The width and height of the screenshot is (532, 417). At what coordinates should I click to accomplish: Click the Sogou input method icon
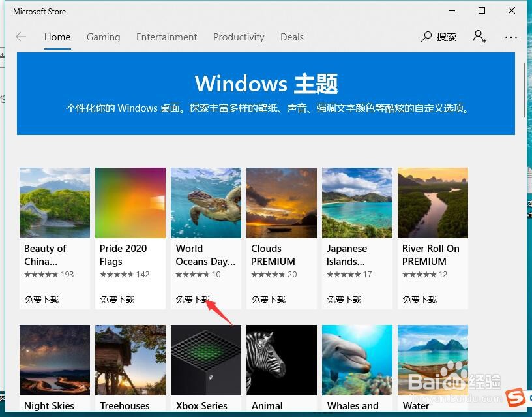(515, 397)
